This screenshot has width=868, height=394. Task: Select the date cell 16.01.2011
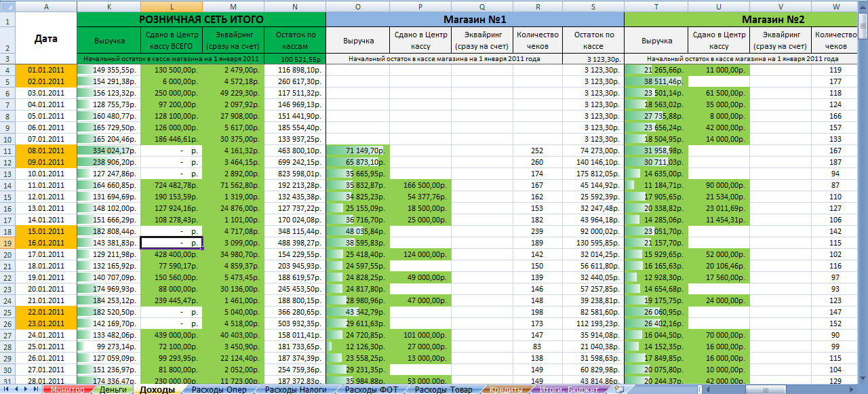pyautogui.click(x=46, y=243)
